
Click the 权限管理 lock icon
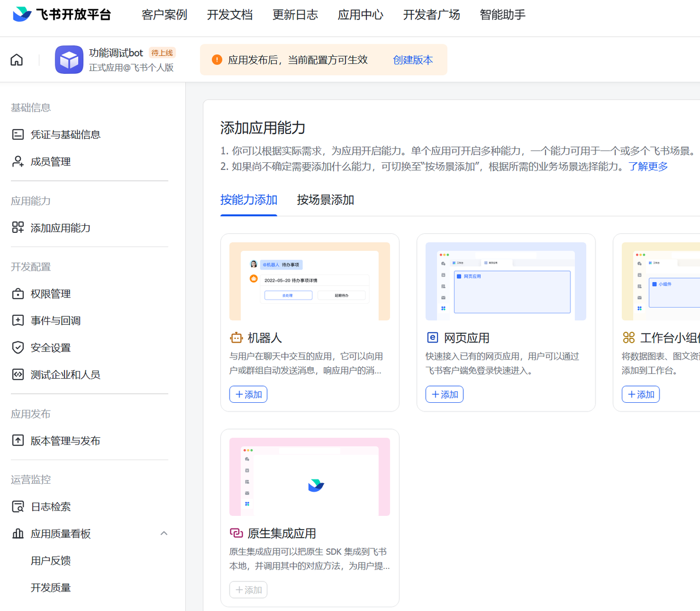(18, 294)
